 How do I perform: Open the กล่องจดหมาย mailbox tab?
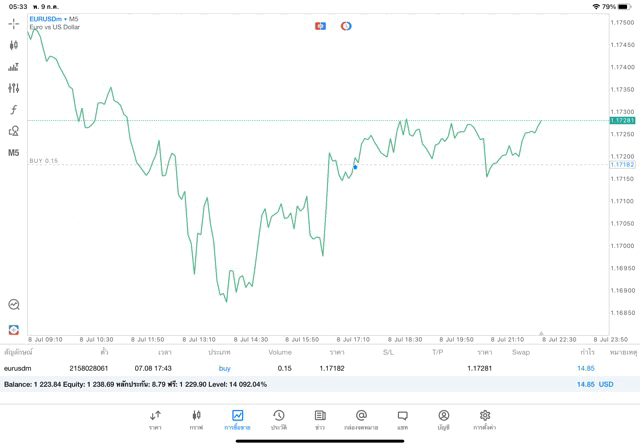[361, 419]
